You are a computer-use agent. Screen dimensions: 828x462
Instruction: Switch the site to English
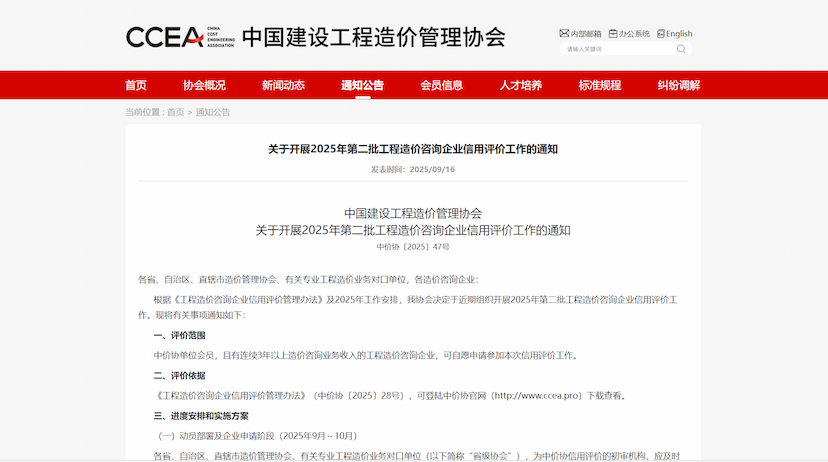tap(679, 34)
